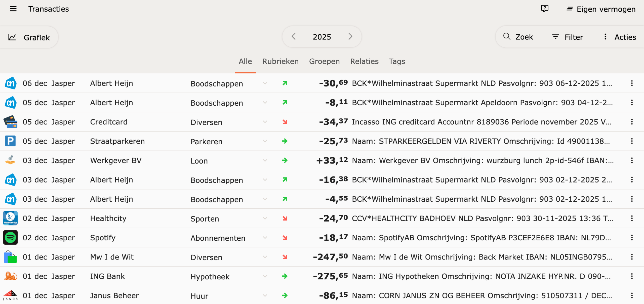Click green up-right arrow on -8,11 row
This screenshot has width=644, height=304.
[285, 103]
